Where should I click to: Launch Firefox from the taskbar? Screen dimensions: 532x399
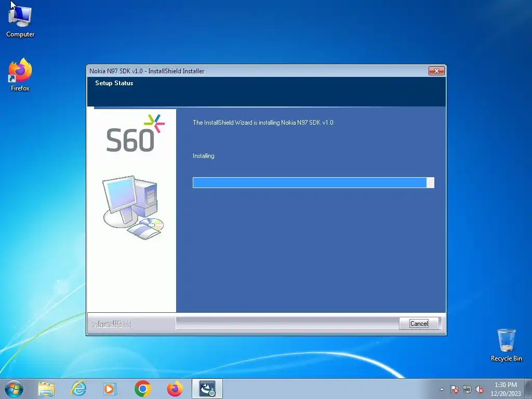click(x=175, y=389)
